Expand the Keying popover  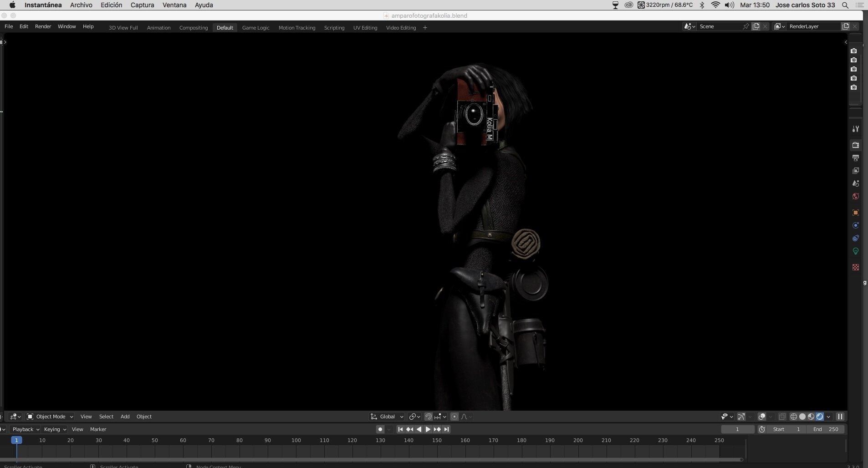55,429
